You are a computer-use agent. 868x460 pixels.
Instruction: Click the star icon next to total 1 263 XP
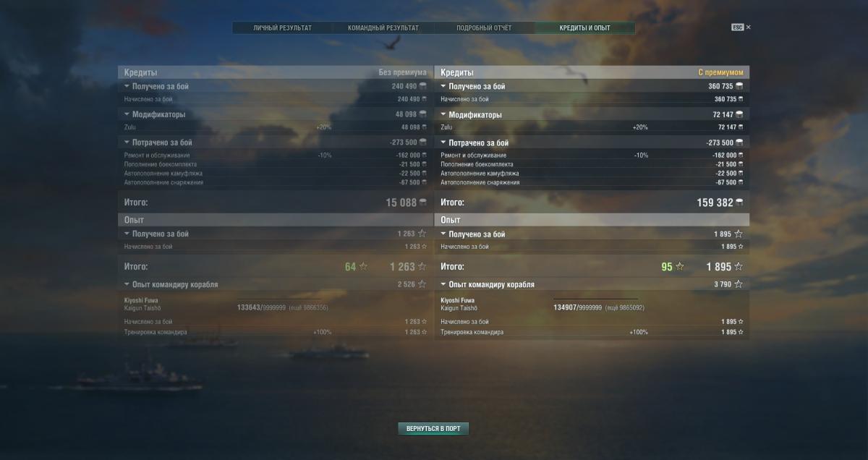tap(422, 267)
